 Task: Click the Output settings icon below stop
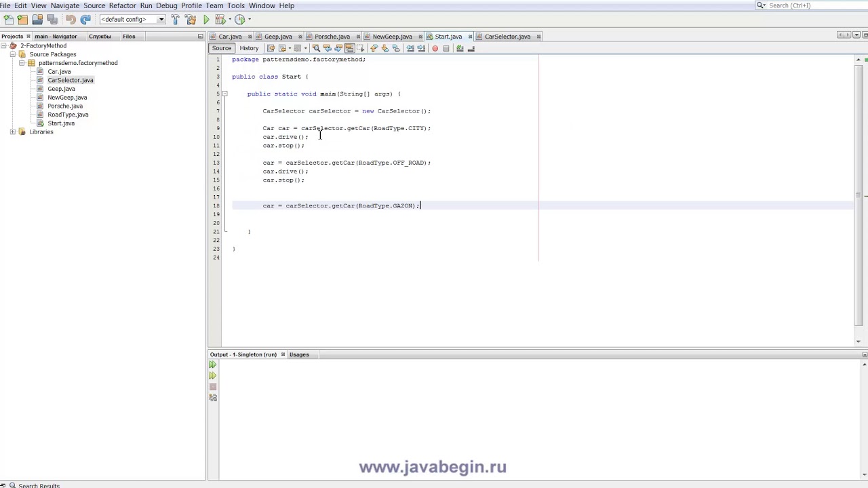pyautogui.click(x=212, y=397)
